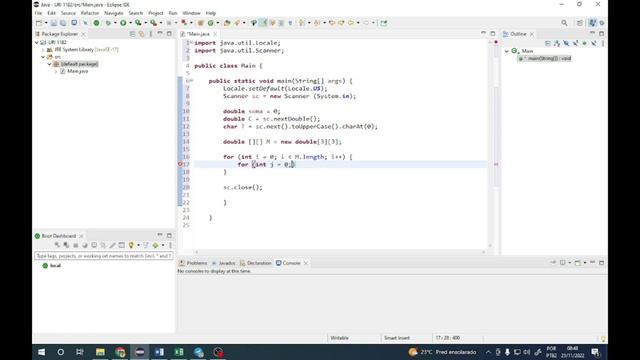Screen dimensions: 640x360
Task: Click the Boot Dashboard tag filter field
Action: pos(104,256)
